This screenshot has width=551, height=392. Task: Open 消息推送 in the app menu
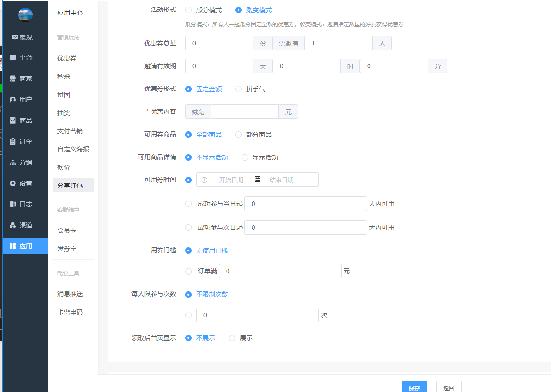pyautogui.click(x=70, y=294)
